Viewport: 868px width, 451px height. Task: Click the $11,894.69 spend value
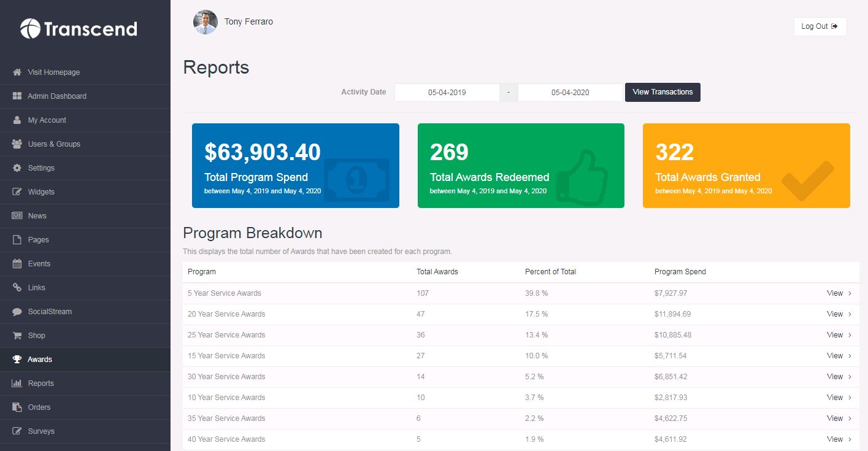point(672,314)
